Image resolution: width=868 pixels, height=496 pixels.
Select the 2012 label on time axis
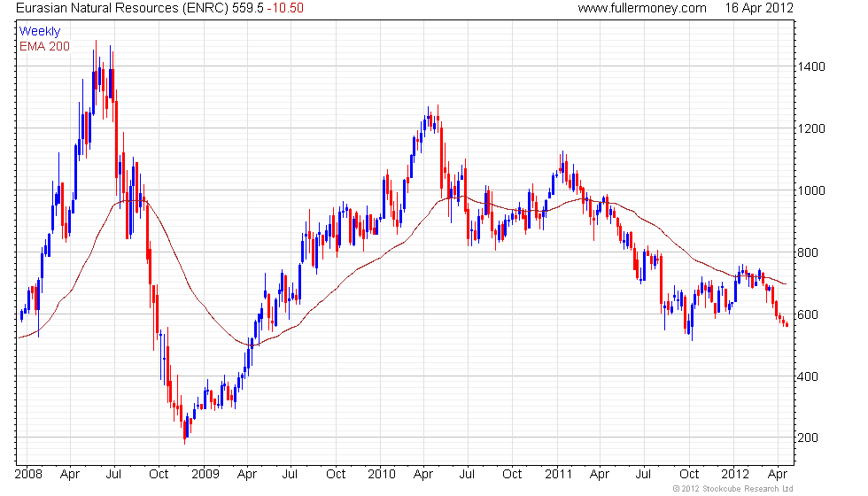735,474
